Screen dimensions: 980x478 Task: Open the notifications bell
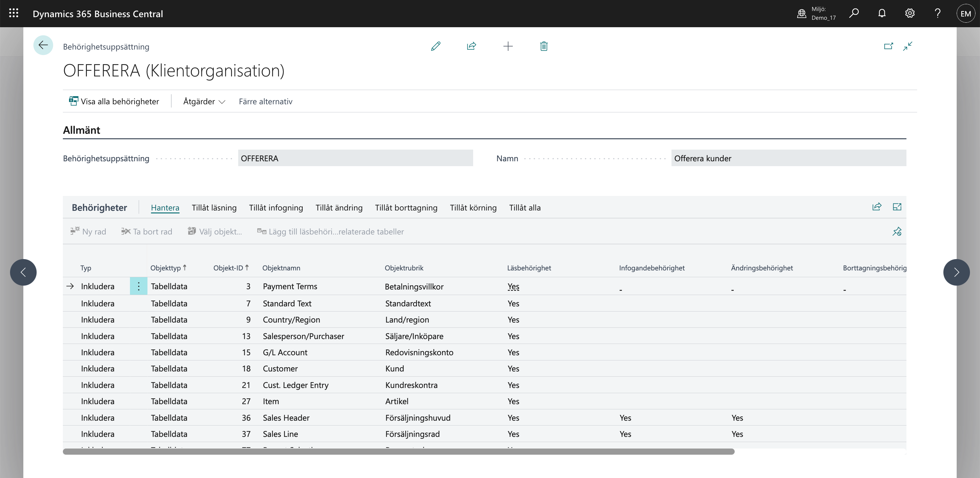pyautogui.click(x=882, y=13)
